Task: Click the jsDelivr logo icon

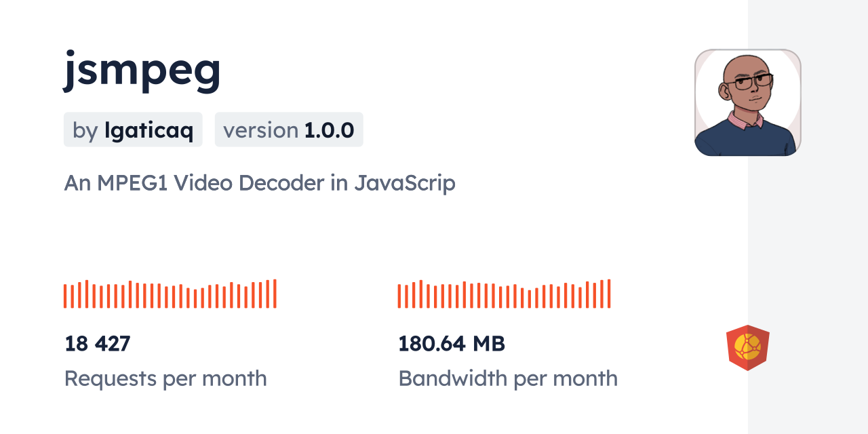Action: pyautogui.click(x=747, y=347)
